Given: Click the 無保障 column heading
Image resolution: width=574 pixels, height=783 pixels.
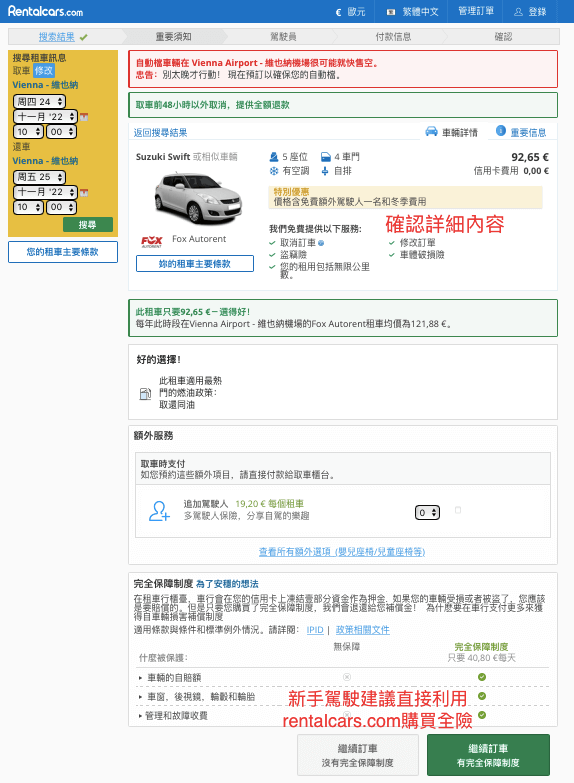Looking at the screenshot, I should [347, 647].
